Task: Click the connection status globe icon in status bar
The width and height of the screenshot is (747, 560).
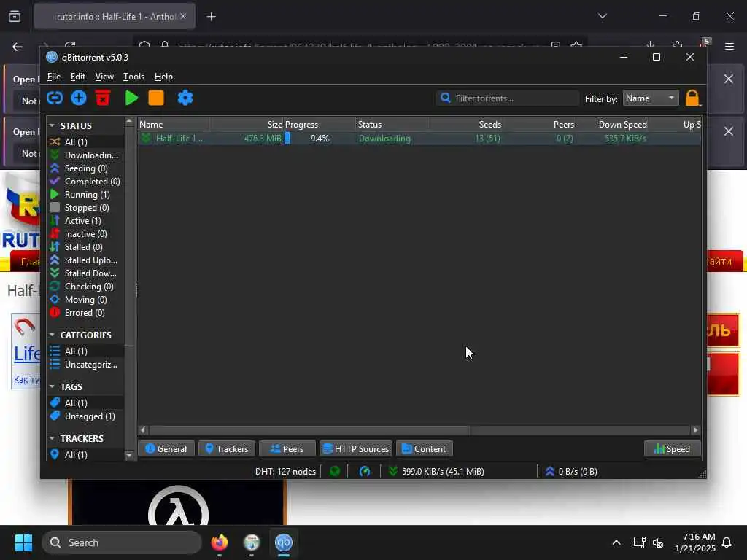Action: tap(335, 472)
